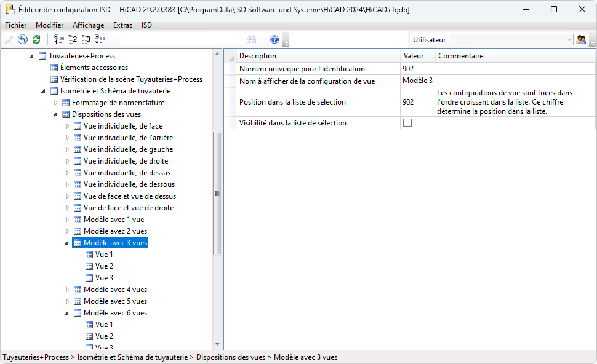
Task: Collapse Isométrie et Schéma de tuyauterie node
Action: pos(44,91)
